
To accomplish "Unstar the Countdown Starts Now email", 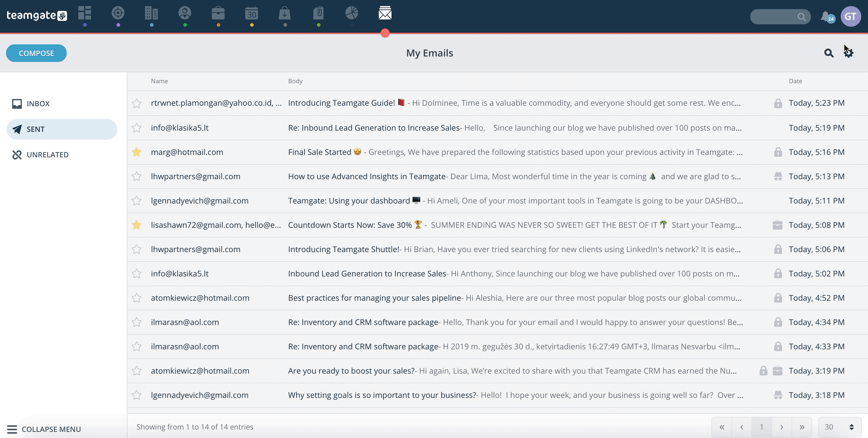I will [137, 225].
